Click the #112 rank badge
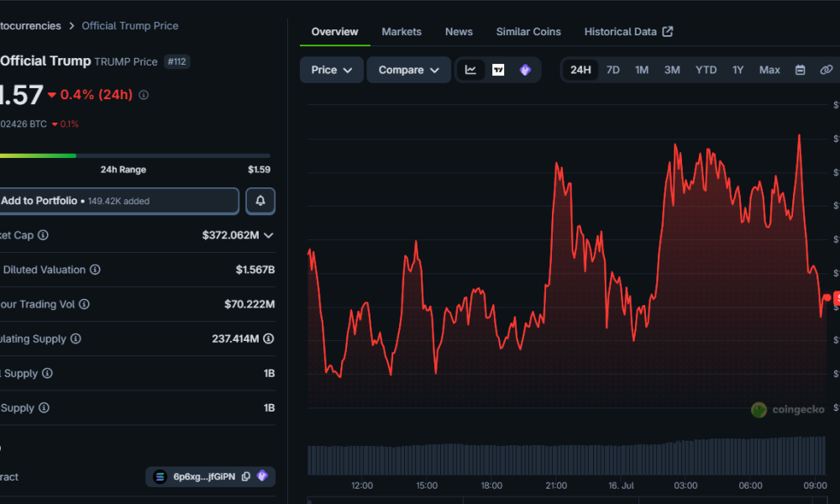Screen dimensions: 840x504 coord(176,61)
